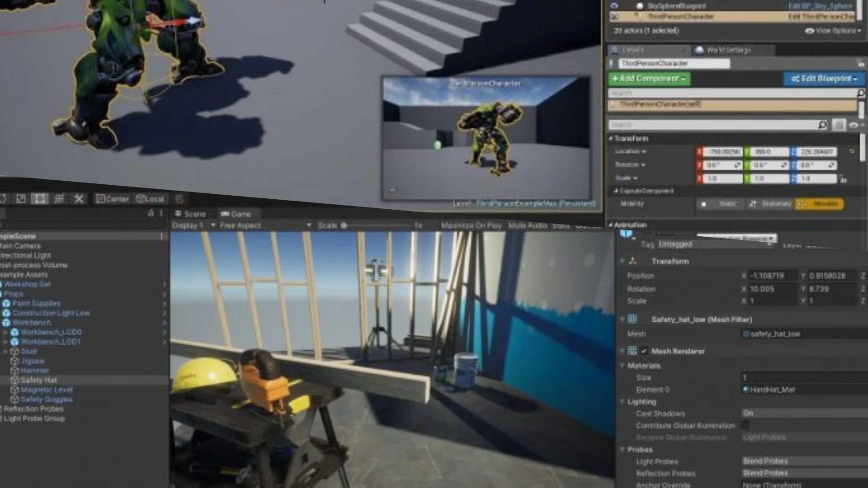Select the Rect transform tool
868x488 pixels.
pyautogui.click(x=40, y=199)
